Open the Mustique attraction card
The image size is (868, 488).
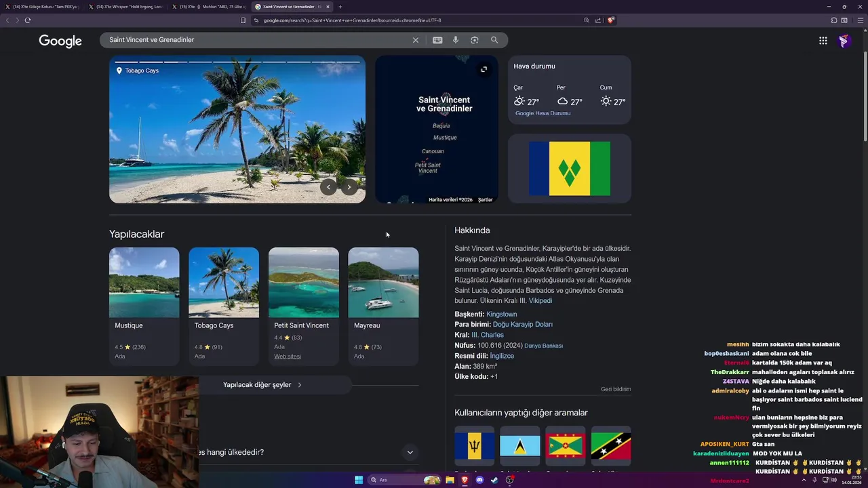(144, 306)
